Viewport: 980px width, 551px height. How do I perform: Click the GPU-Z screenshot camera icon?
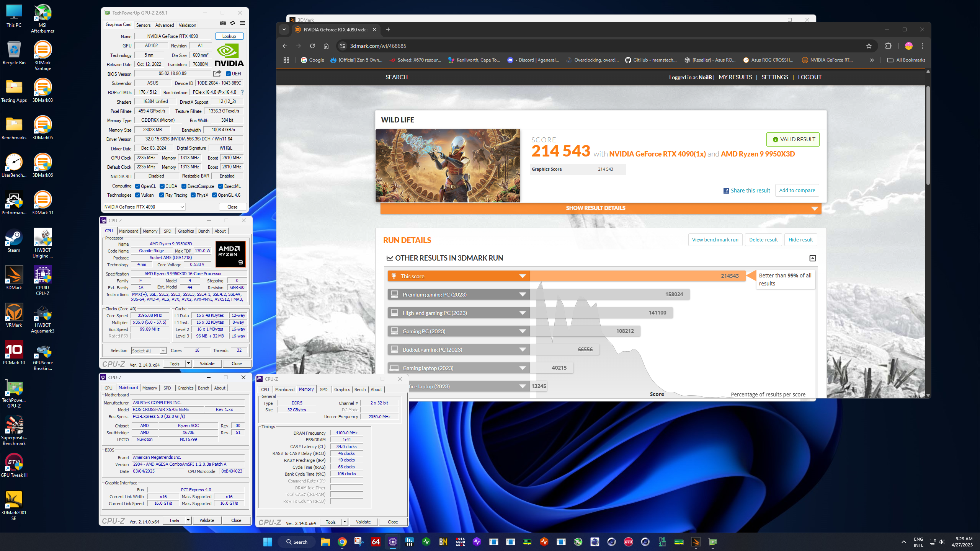[x=223, y=23]
